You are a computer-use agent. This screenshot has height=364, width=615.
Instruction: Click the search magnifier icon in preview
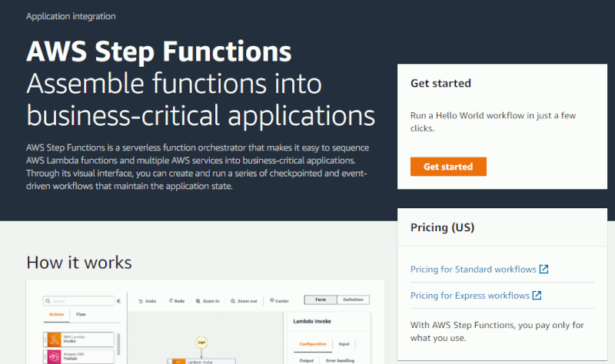coord(48,301)
